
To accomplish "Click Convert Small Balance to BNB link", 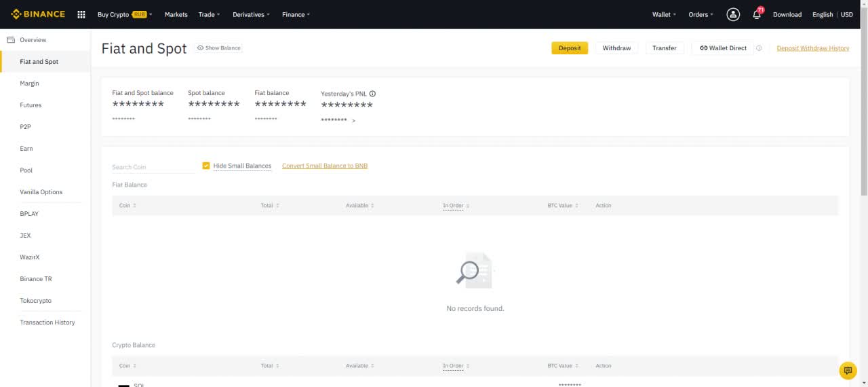I will (325, 166).
